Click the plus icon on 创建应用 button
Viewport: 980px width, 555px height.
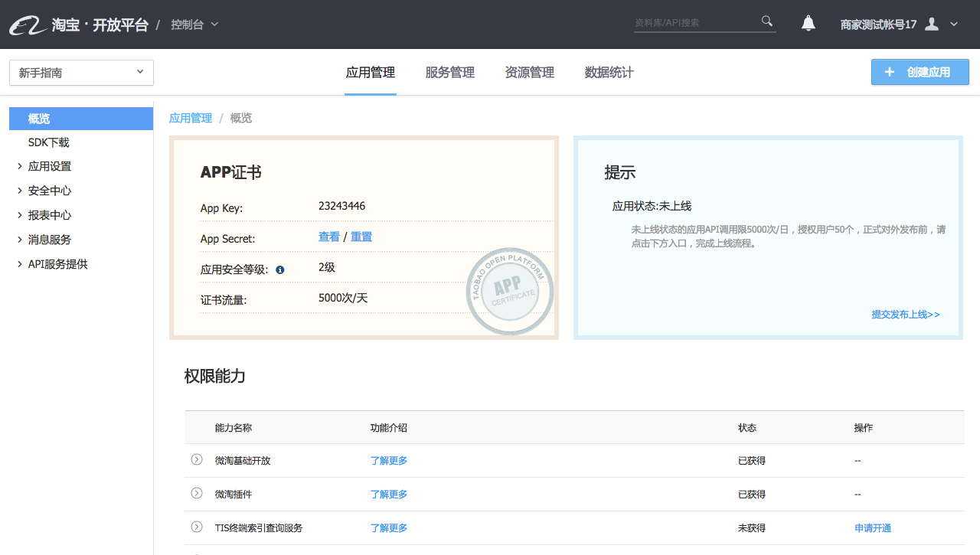(x=889, y=72)
